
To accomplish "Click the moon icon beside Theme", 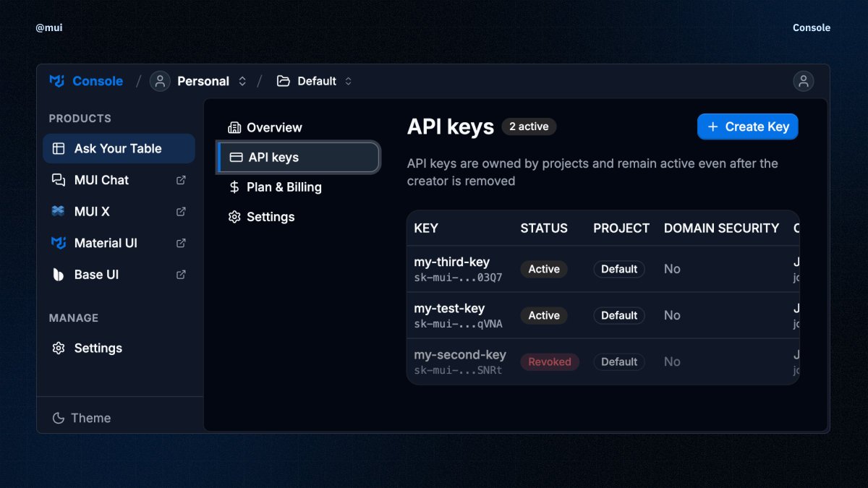I will [59, 418].
